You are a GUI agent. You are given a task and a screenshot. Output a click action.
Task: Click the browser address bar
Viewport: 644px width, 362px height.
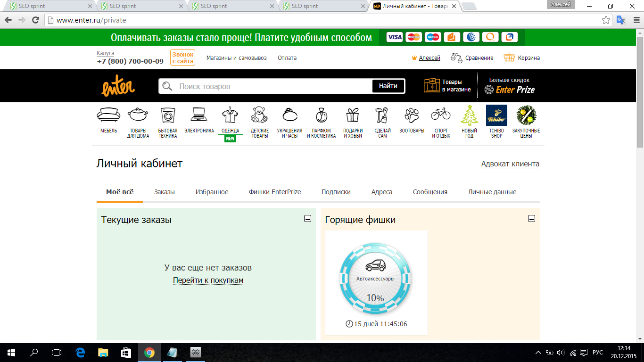pyautogui.click(x=325, y=20)
